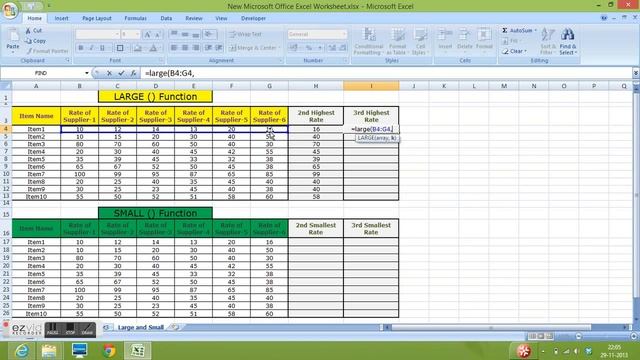Toggle Center alignment
Viewport: 640px width, 360px height.
[x=185, y=48]
